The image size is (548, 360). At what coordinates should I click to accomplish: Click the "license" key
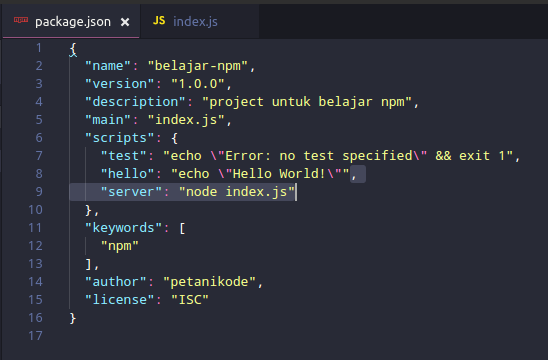click(x=120, y=300)
